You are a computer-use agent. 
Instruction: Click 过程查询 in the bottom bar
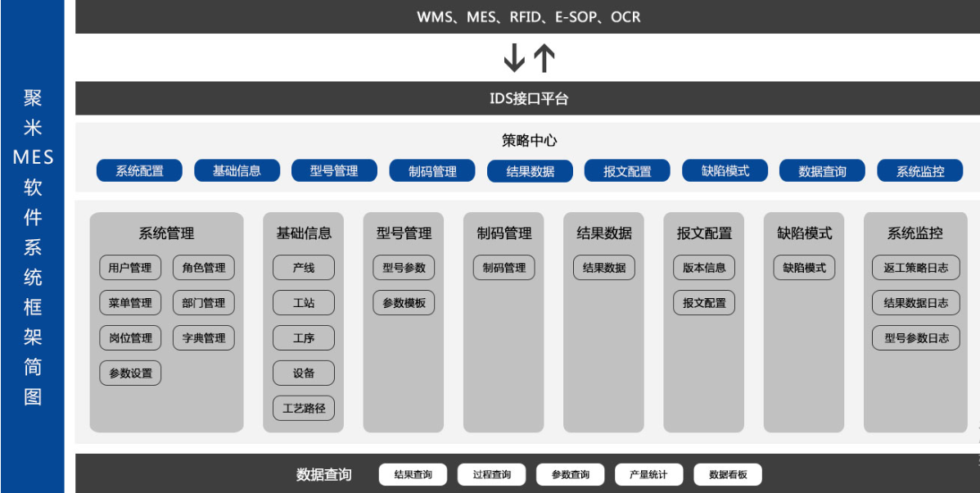(492, 475)
